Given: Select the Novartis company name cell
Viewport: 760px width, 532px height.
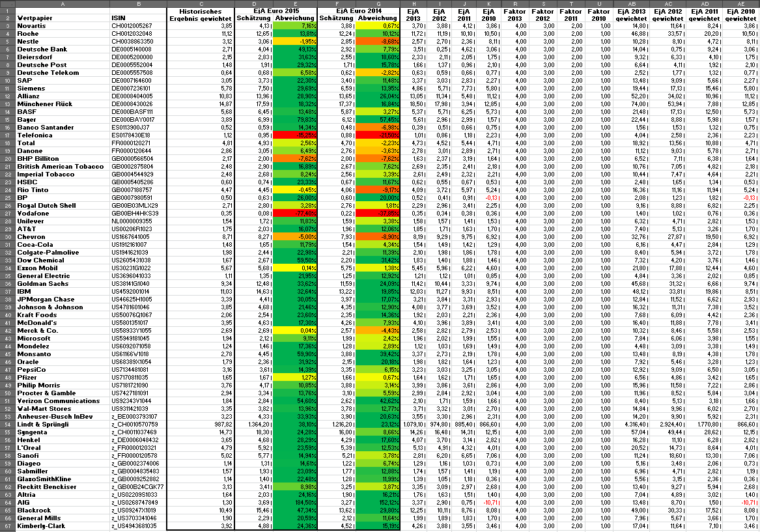Looking at the screenshot, I should tap(63, 25).
